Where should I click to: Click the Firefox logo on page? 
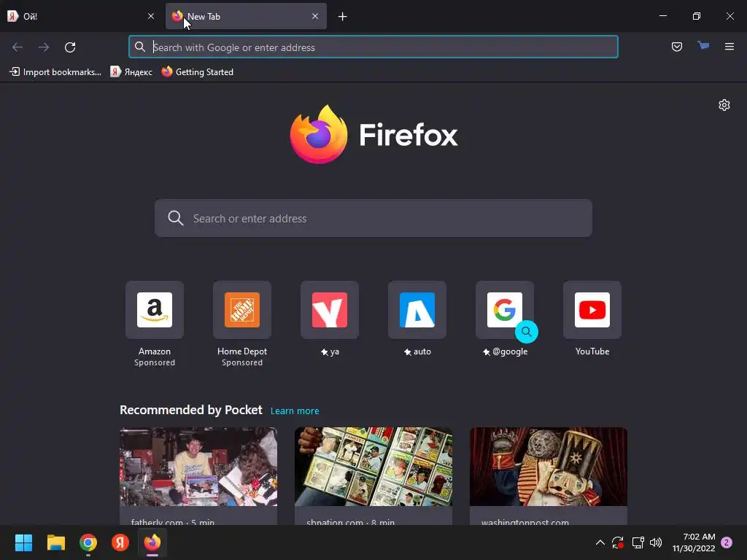click(373, 134)
